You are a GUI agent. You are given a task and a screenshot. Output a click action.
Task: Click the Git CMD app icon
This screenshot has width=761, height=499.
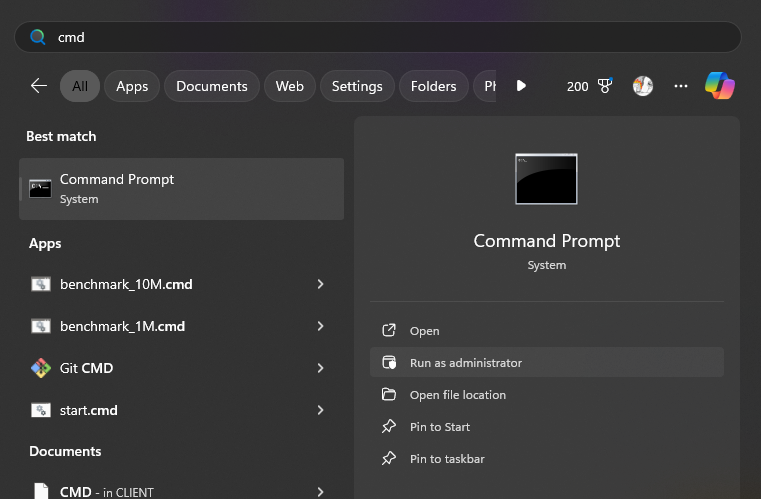(40, 368)
